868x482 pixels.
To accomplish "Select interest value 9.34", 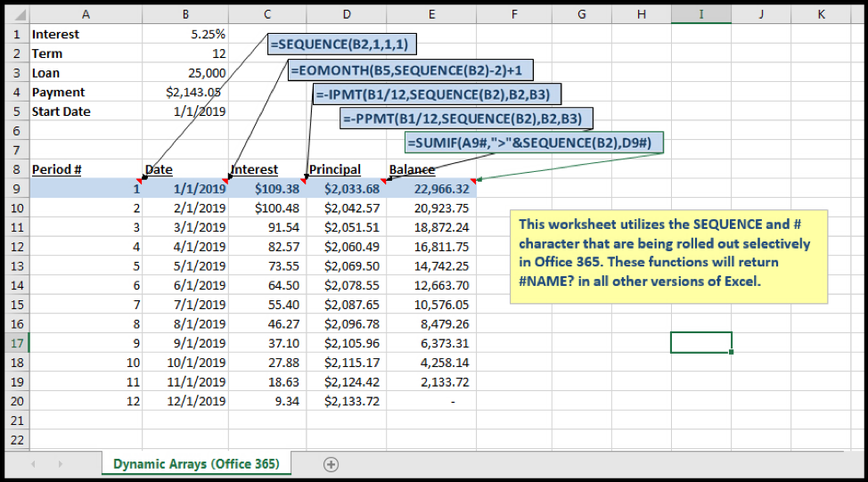I will 267,401.
